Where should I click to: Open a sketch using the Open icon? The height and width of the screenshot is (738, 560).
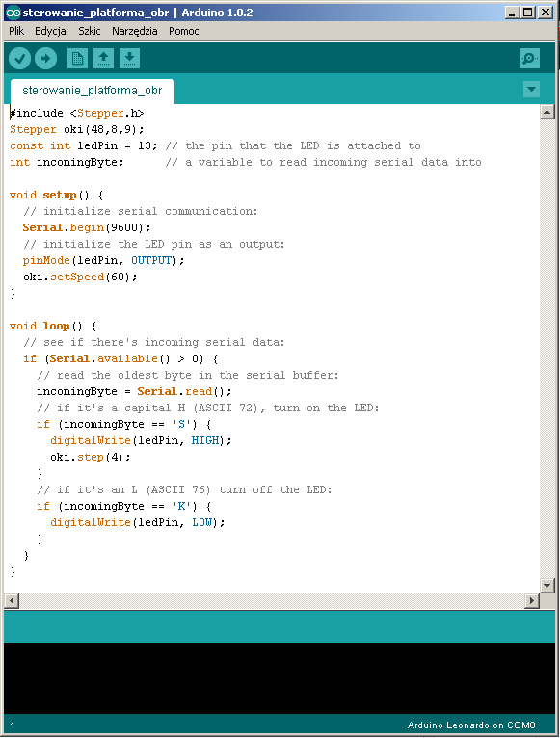(x=103, y=59)
